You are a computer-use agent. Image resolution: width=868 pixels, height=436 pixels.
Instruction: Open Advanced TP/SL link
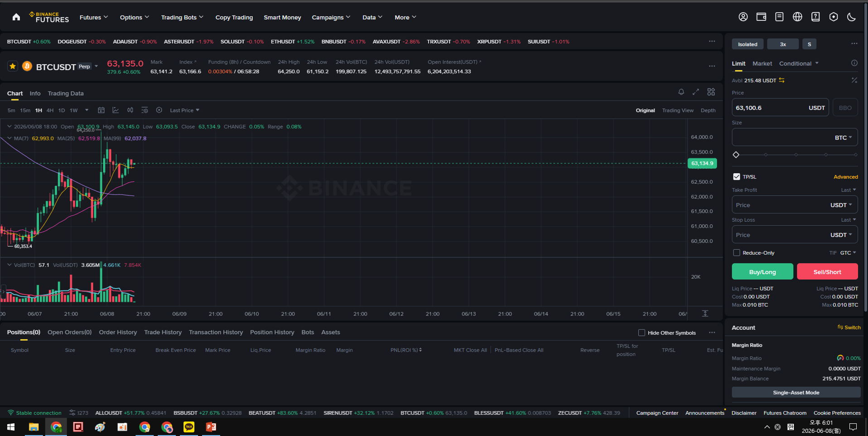pyautogui.click(x=846, y=177)
